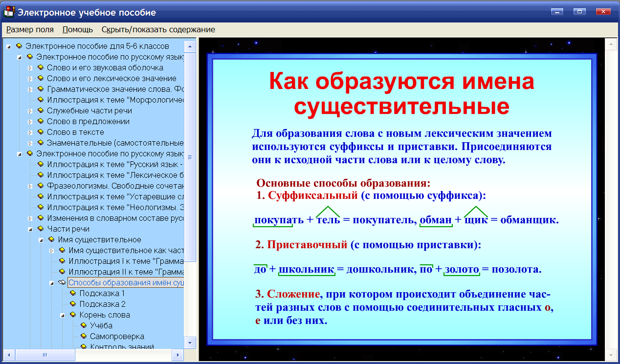The image size is (620, 364).
Task: Click the down arrow of the tree scrollbar
Action: click(189, 342)
